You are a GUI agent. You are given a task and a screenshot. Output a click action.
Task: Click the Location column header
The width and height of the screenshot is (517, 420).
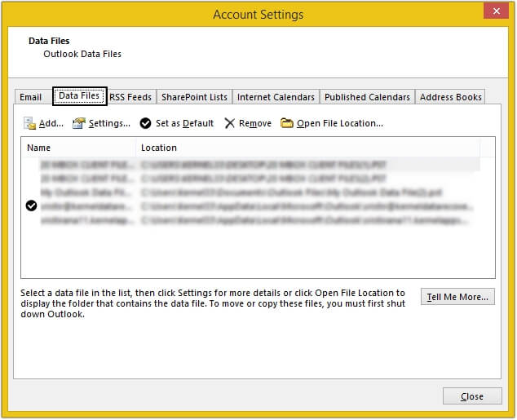pyautogui.click(x=308, y=148)
